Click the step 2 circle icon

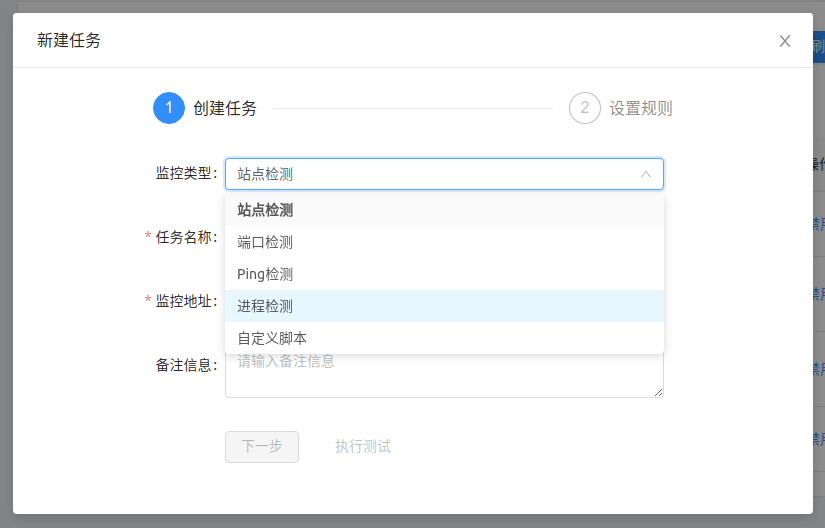click(585, 108)
